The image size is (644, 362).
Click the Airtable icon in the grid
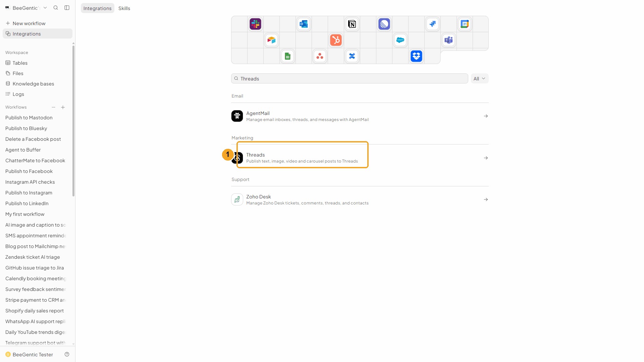[271, 40]
